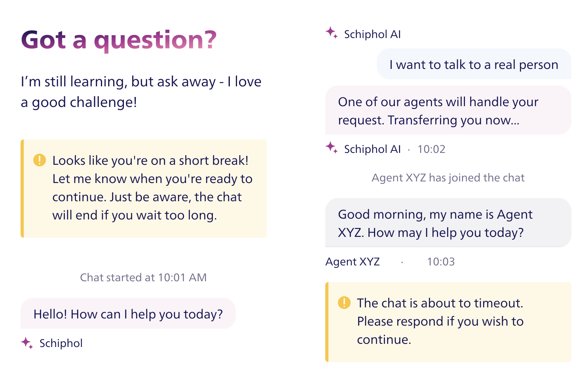
Task: Select the 'I want to talk to a real person' bubble
Action: [474, 64]
